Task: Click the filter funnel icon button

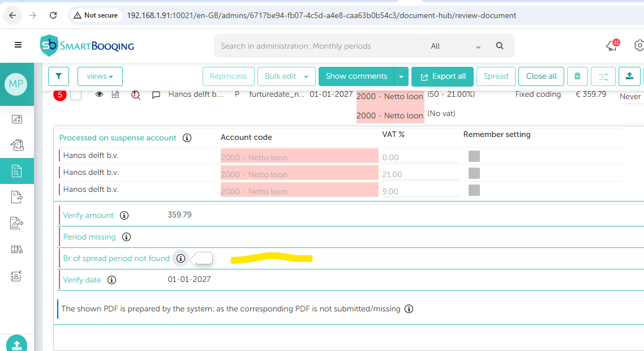Action: (x=58, y=76)
